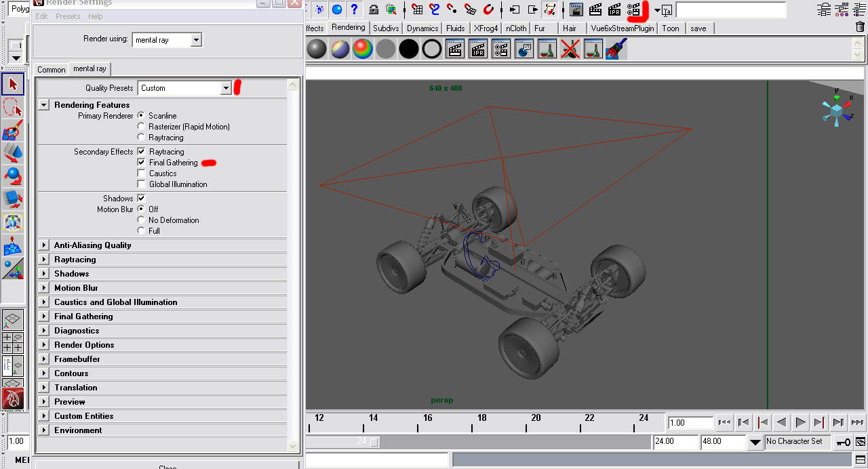Click the black disc shelf icon
Screen dimensions: 868x469
(x=409, y=49)
